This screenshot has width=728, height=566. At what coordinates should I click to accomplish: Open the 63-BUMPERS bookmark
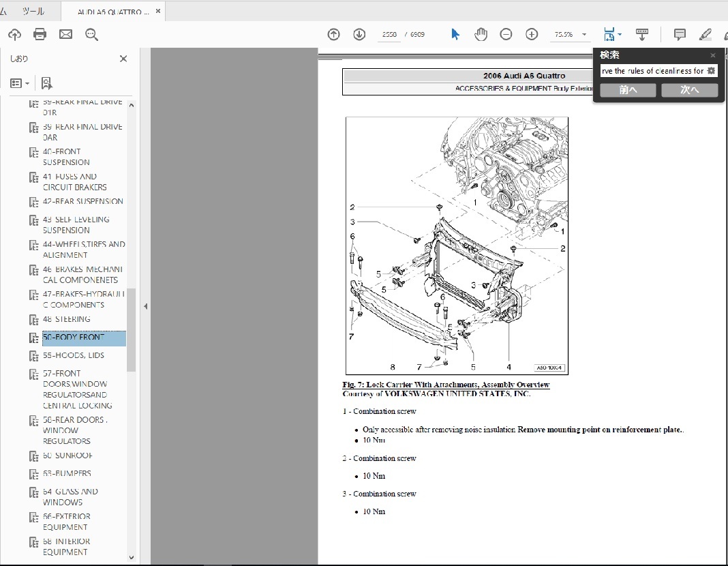[67, 473]
